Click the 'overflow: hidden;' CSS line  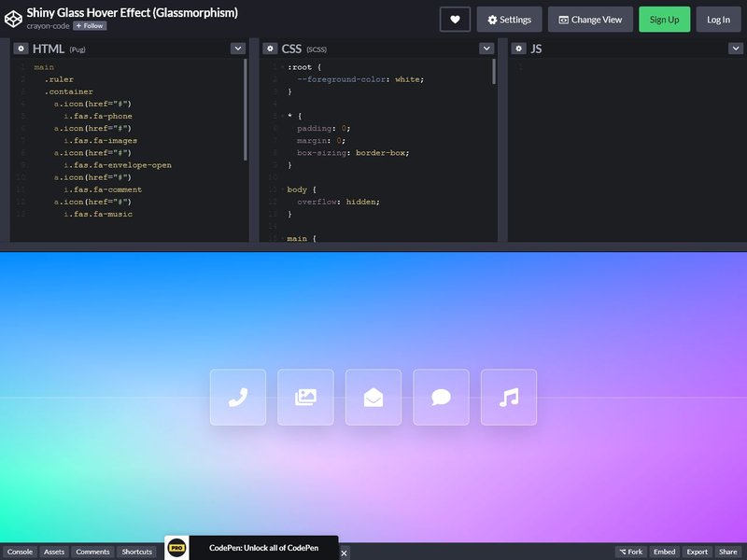(x=338, y=202)
